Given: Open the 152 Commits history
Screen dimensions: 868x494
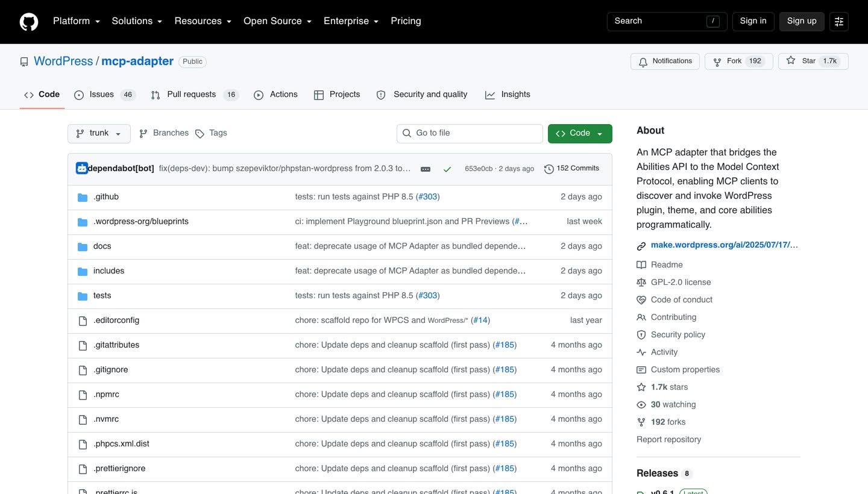Looking at the screenshot, I should 571,169.
